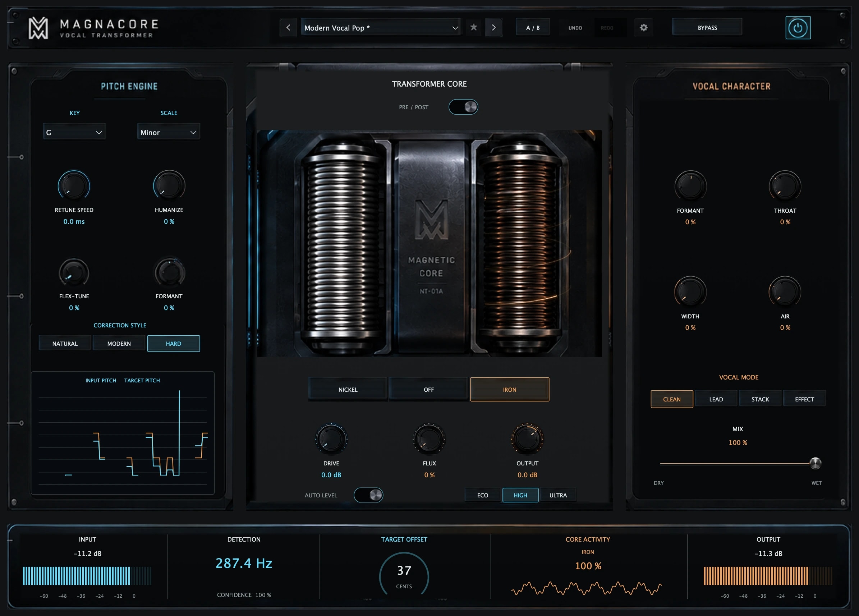
Task: Set quality mode to Ultra
Action: click(558, 495)
